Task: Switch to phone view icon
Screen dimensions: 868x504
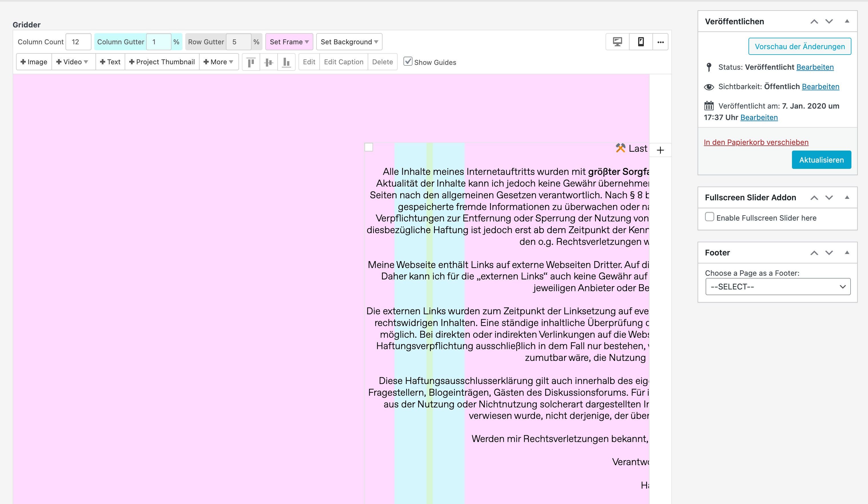Action: pyautogui.click(x=641, y=42)
